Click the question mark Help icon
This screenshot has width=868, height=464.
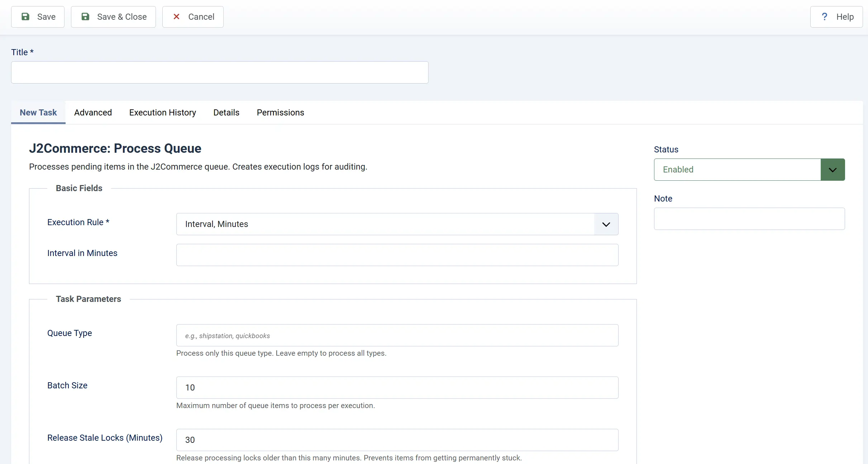pyautogui.click(x=824, y=16)
